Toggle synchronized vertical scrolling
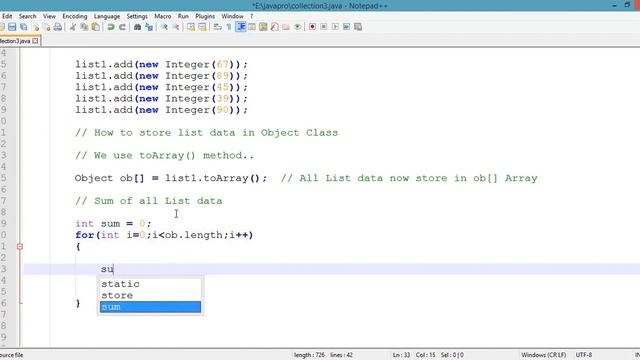 click(x=191, y=27)
